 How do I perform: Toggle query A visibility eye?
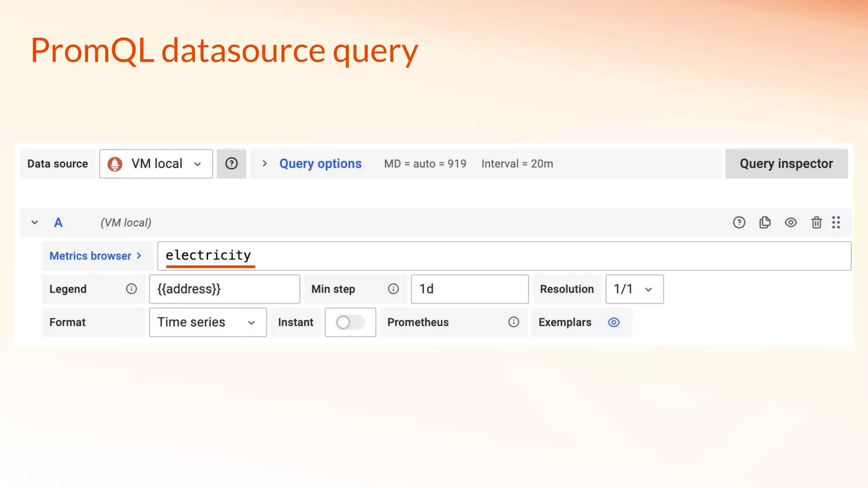[791, 222]
